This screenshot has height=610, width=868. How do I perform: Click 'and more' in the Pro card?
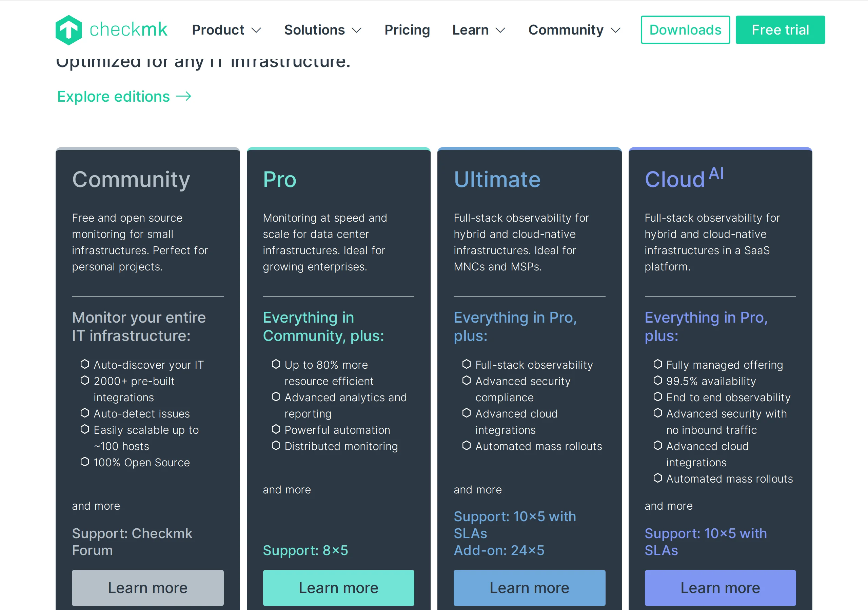coord(287,490)
